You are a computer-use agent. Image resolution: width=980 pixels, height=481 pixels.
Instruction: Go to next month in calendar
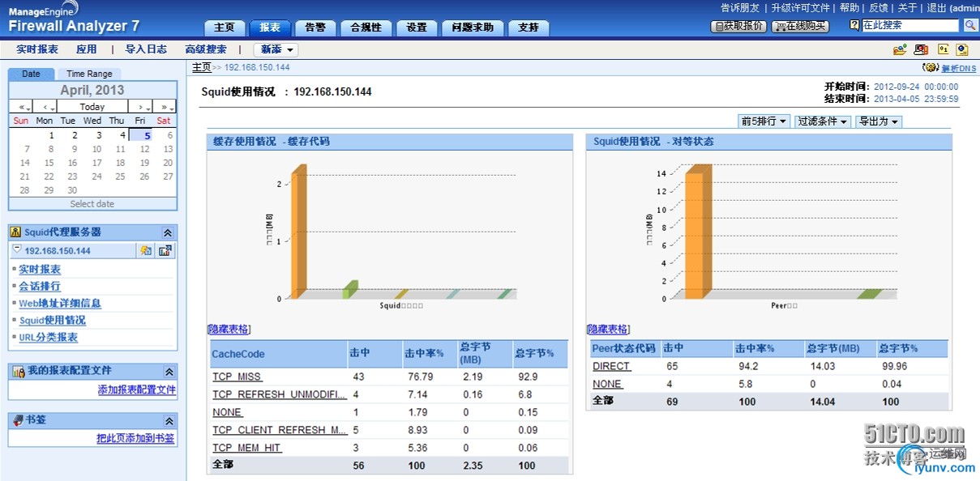click(x=140, y=107)
